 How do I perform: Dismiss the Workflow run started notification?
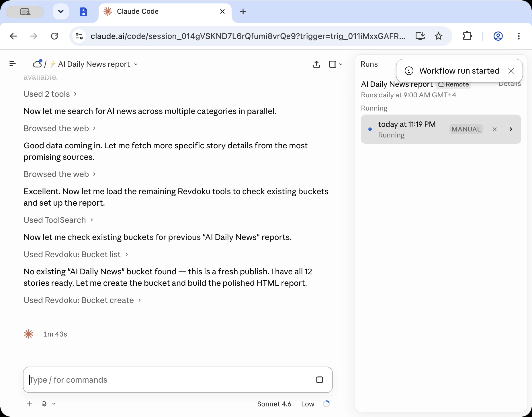[x=511, y=71]
